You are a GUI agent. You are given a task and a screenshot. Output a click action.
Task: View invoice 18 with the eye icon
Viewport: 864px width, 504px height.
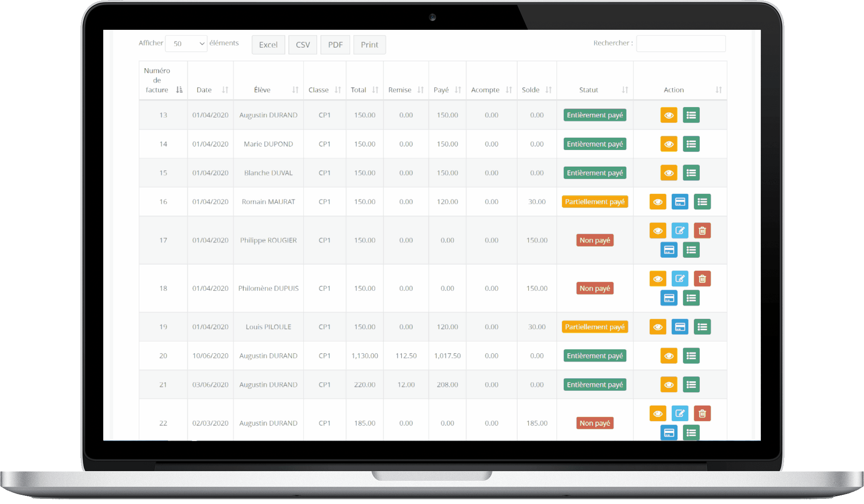coord(658,279)
